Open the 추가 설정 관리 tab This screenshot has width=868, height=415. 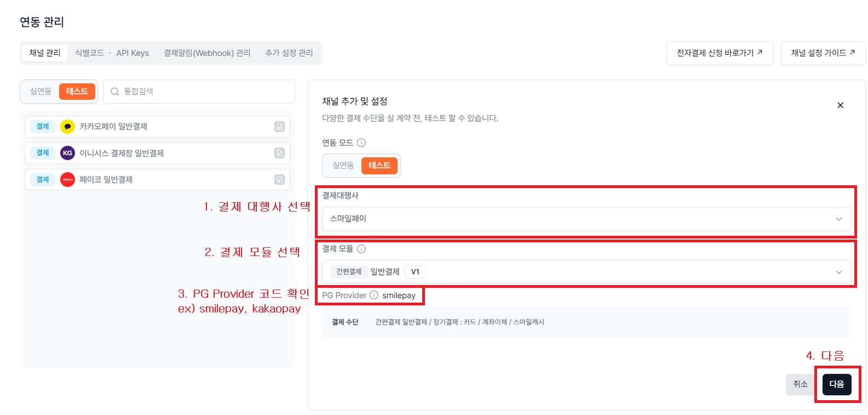[289, 53]
